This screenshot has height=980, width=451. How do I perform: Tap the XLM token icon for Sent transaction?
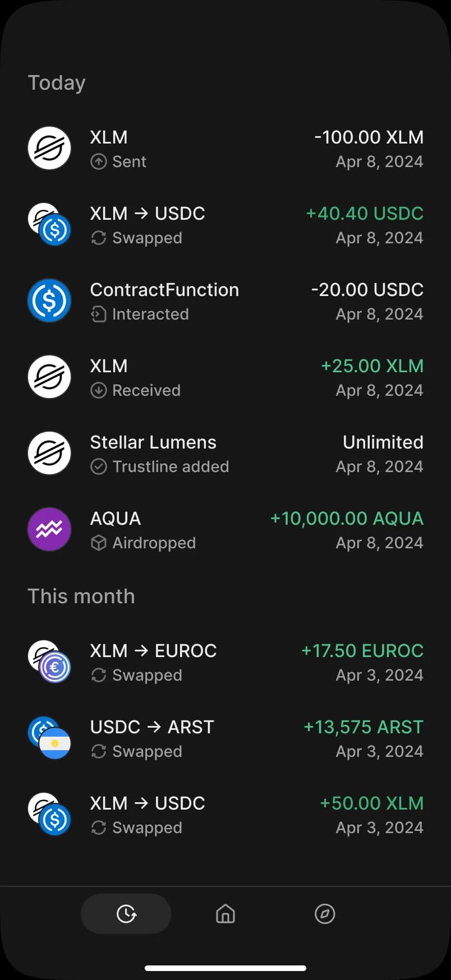(x=49, y=149)
